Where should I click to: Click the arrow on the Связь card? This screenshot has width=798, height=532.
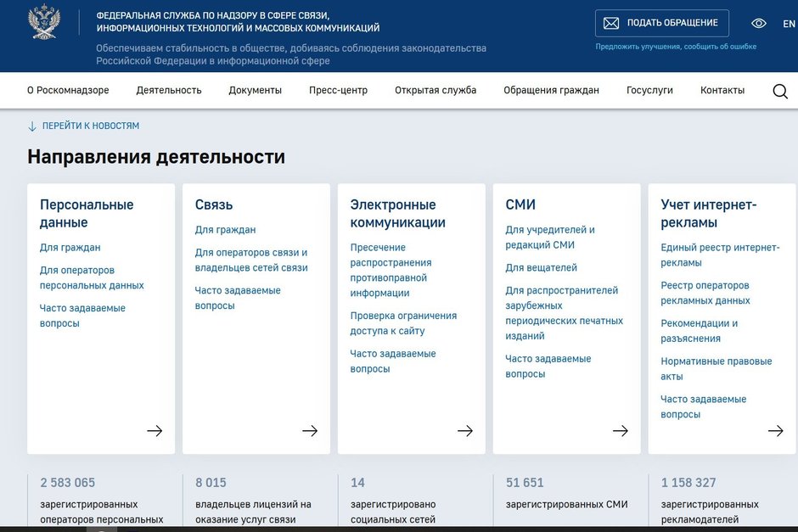[x=310, y=431]
